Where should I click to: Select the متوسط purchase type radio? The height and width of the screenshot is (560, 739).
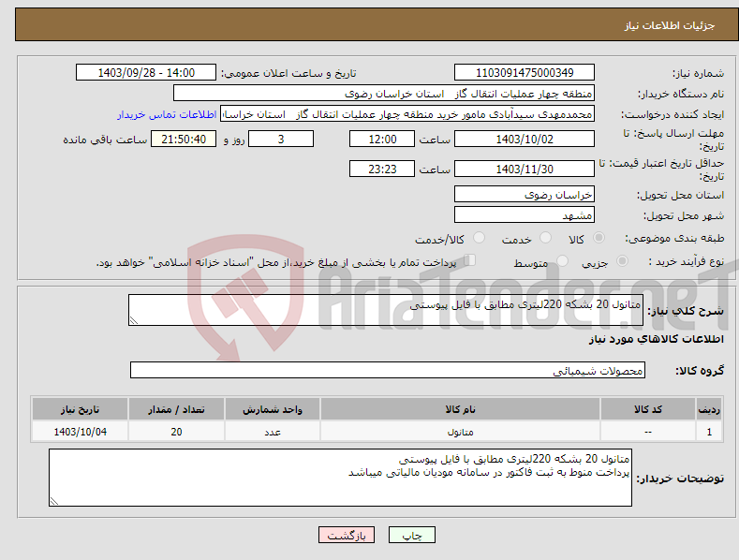tap(562, 261)
